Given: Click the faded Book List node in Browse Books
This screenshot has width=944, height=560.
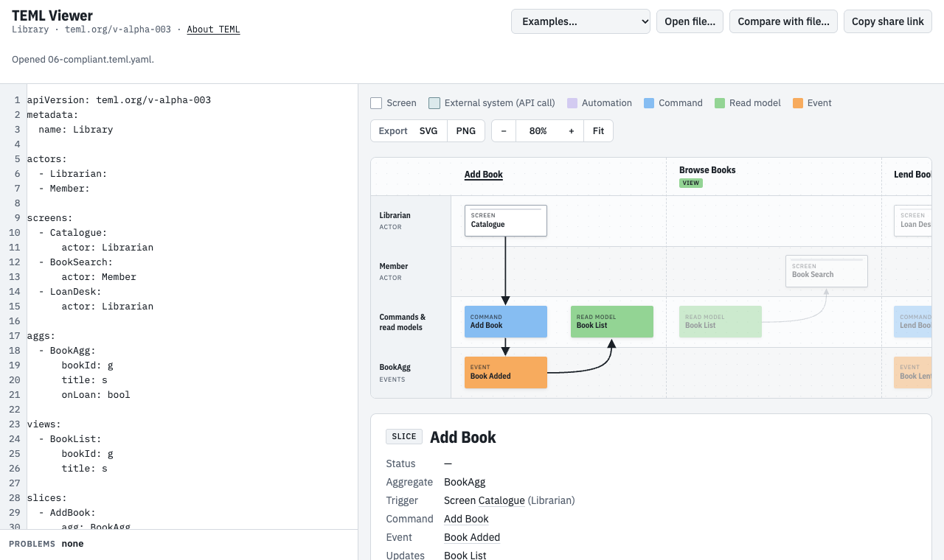Looking at the screenshot, I should point(721,321).
